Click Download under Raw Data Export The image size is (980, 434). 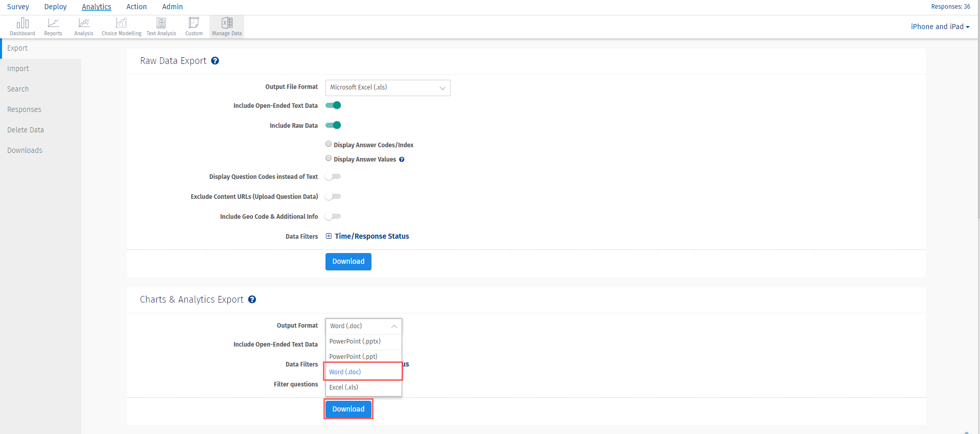pyautogui.click(x=348, y=262)
